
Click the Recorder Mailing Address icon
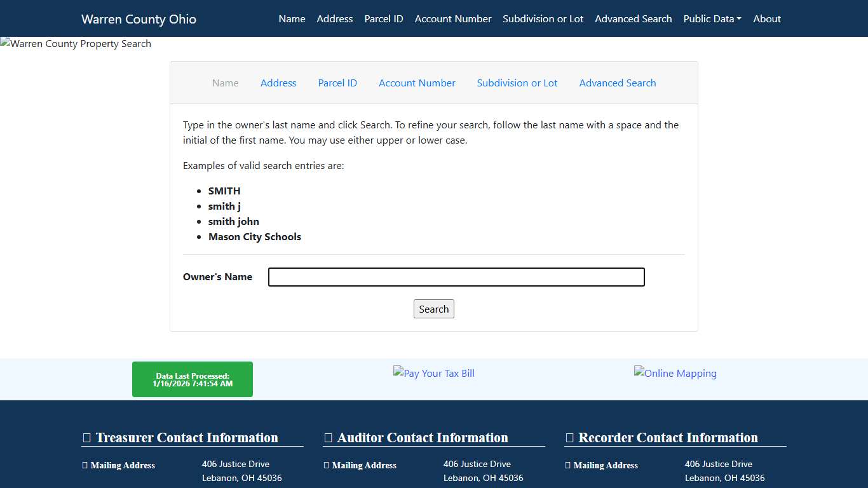click(x=567, y=465)
